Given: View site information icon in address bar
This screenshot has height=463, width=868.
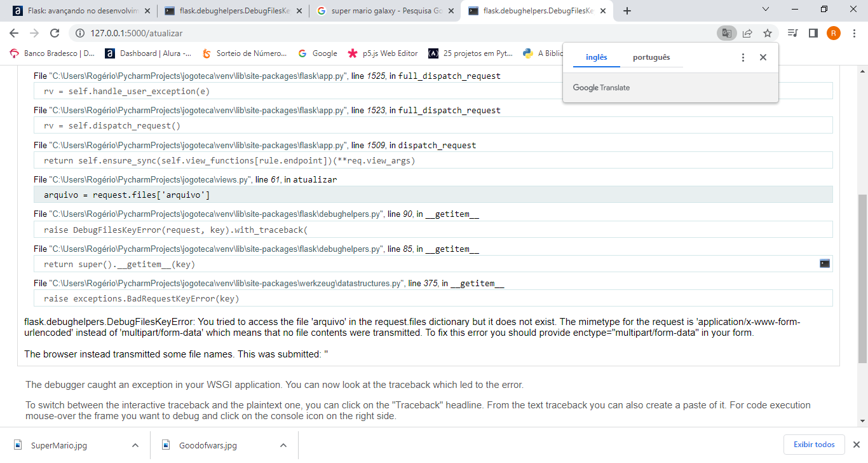Looking at the screenshot, I should (80, 33).
